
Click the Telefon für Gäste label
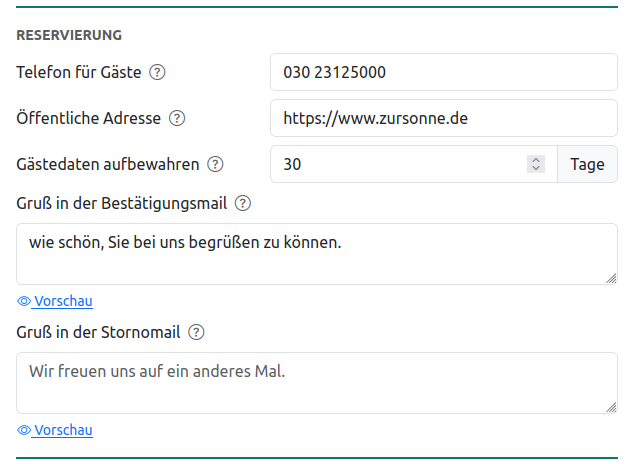click(x=79, y=72)
